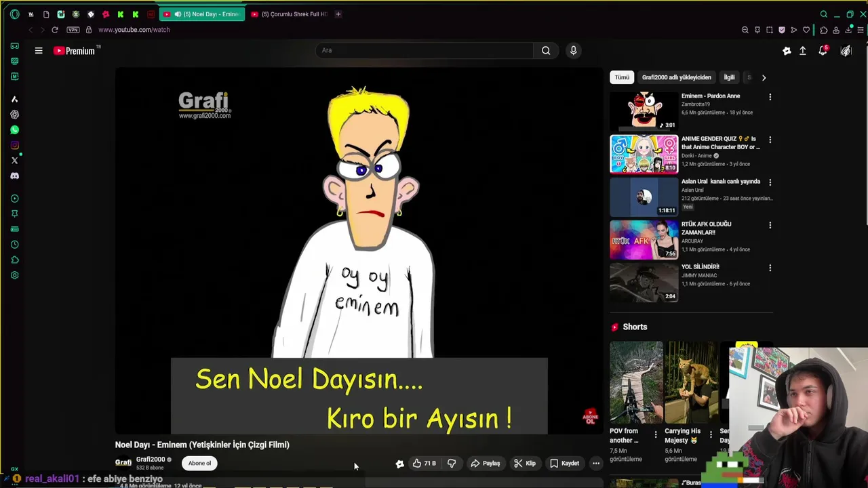Screen dimensions: 868x488
Task: Open the sidebar Player icon
Action: point(15,199)
